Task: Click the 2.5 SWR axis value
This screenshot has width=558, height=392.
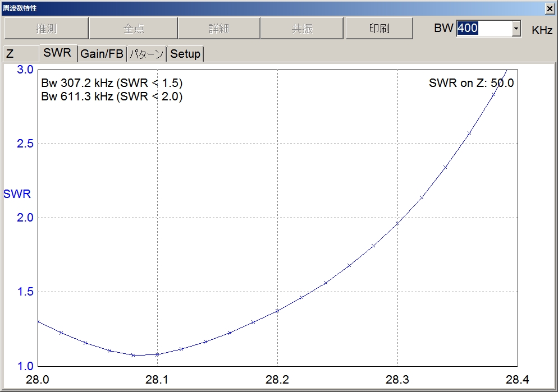Action: pos(25,144)
